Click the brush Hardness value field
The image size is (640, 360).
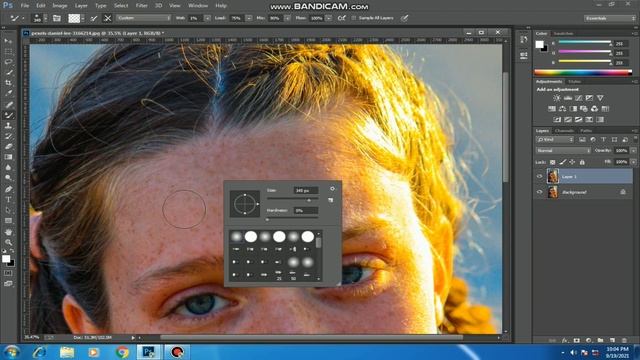[x=306, y=211]
